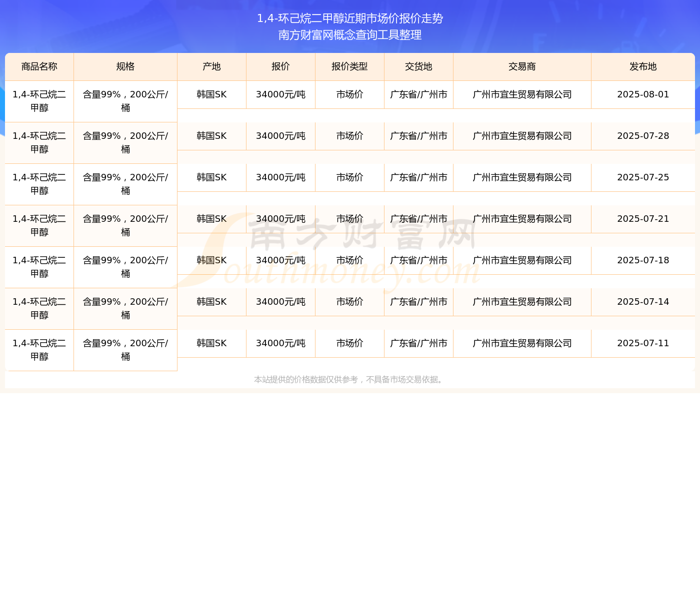Click 市场价 type in 2025-08-01 row
The image size is (700, 602).
349,94
